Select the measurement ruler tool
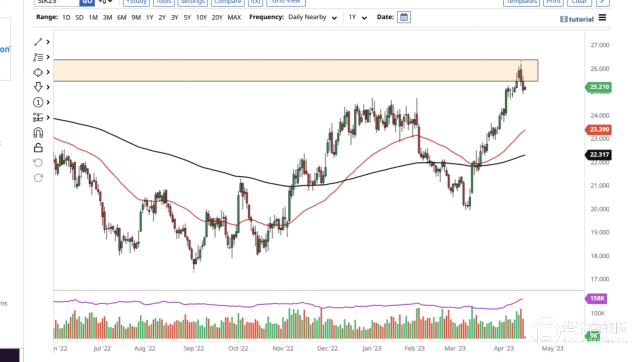 (38, 117)
